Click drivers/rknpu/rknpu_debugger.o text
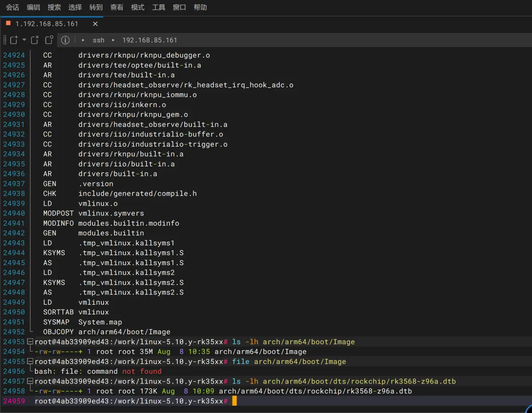Screen dimensions: 532x413 [144, 55]
